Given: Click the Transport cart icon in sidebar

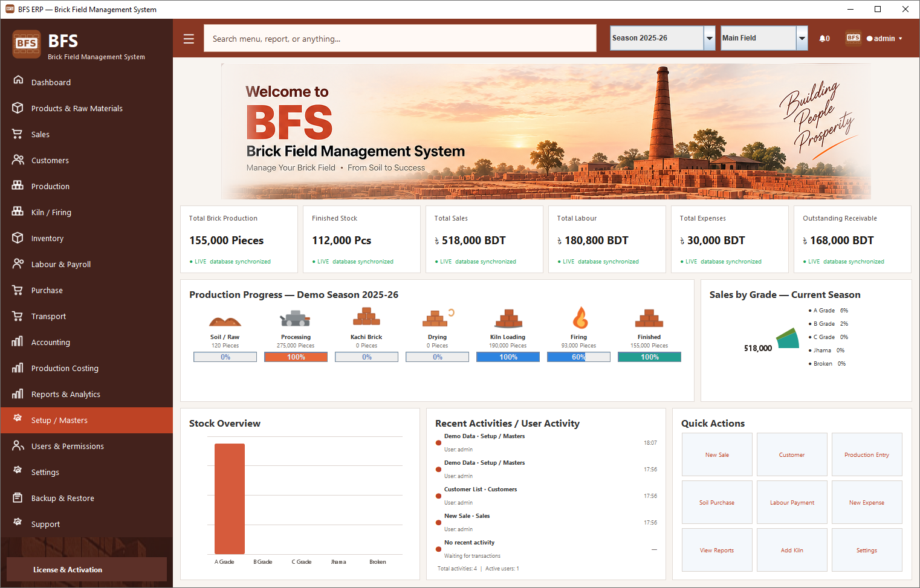Looking at the screenshot, I should pos(18,316).
